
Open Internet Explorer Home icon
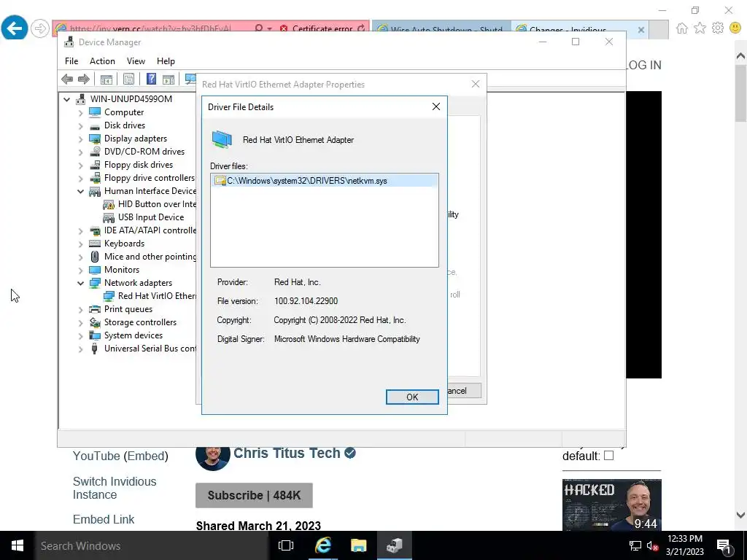pyautogui.click(x=682, y=28)
